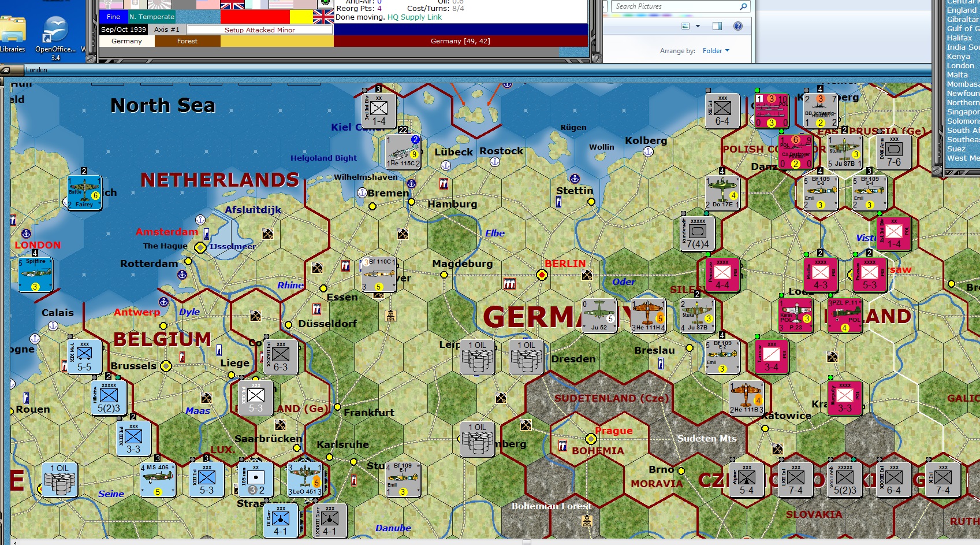Select London in the location list

[960, 66]
